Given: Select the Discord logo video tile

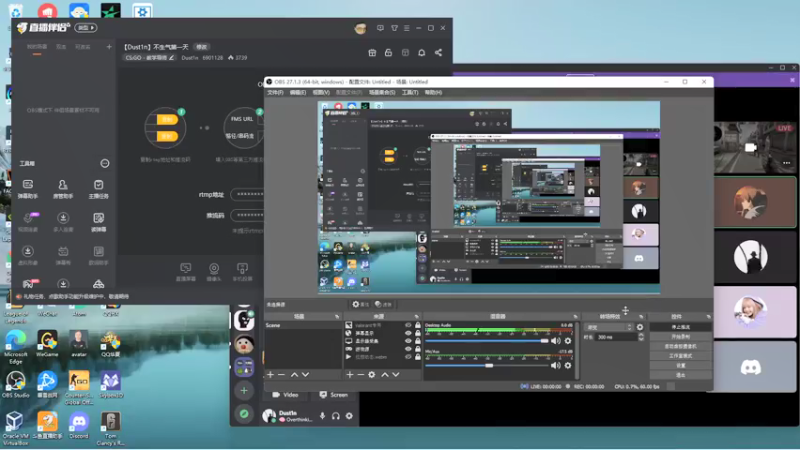Looking at the screenshot, I should [754, 367].
